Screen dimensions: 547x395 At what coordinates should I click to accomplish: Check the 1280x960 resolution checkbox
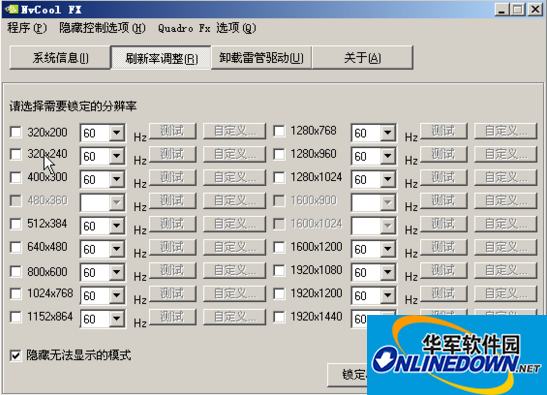click(279, 154)
